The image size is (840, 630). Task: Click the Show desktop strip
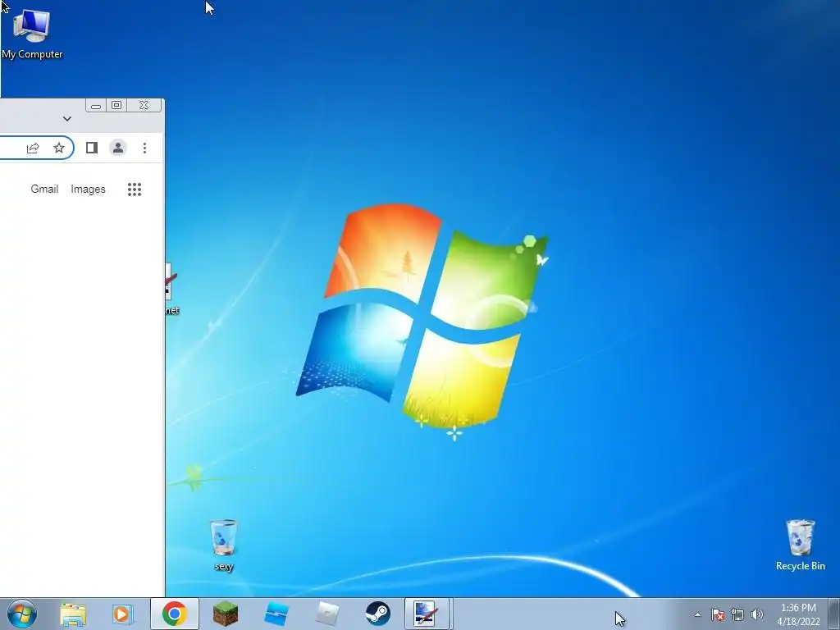834,614
